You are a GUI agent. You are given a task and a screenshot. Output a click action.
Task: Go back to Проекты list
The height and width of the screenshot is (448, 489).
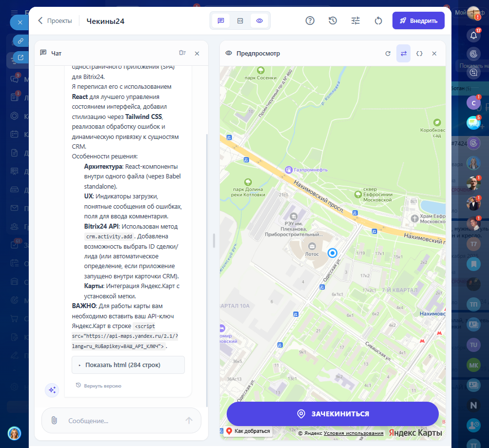pos(55,21)
